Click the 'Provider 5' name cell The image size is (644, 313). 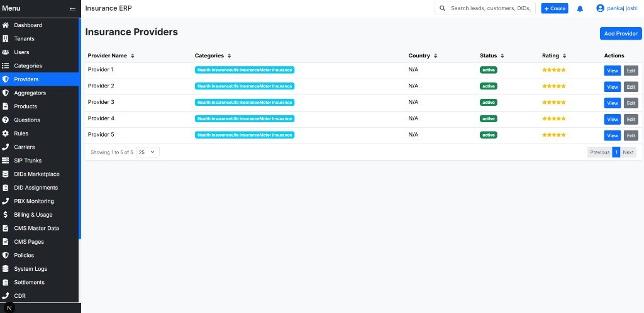[x=101, y=135]
